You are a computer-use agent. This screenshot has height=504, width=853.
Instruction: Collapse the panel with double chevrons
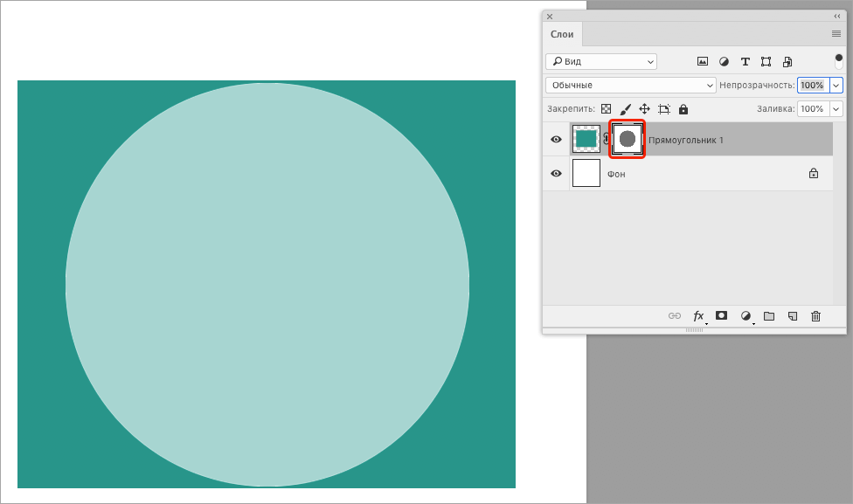[837, 16]
